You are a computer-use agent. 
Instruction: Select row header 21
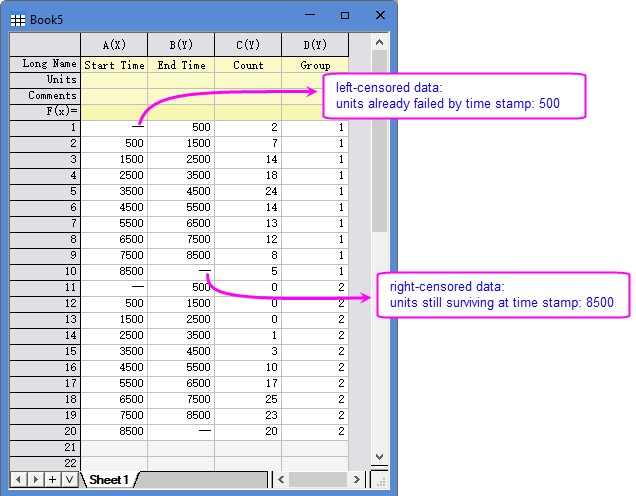coord(45,447)
